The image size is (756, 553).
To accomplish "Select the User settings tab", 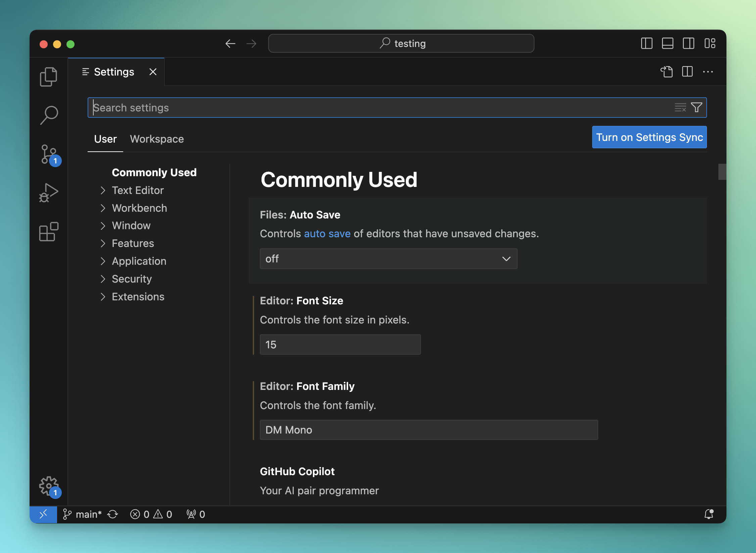I will pos(105,139).
